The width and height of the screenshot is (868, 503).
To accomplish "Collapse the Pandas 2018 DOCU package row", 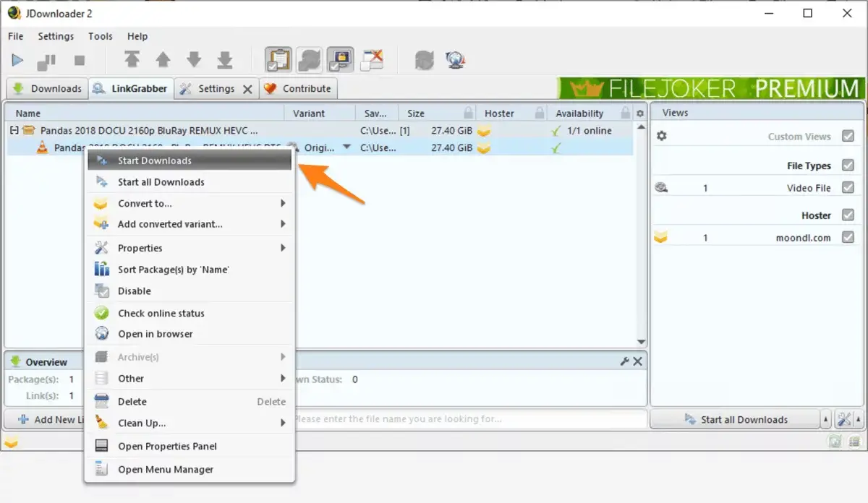I will coord(14,131).
